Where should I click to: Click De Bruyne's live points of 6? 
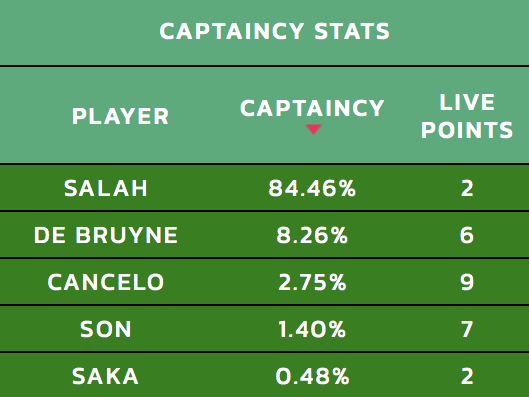467,235
